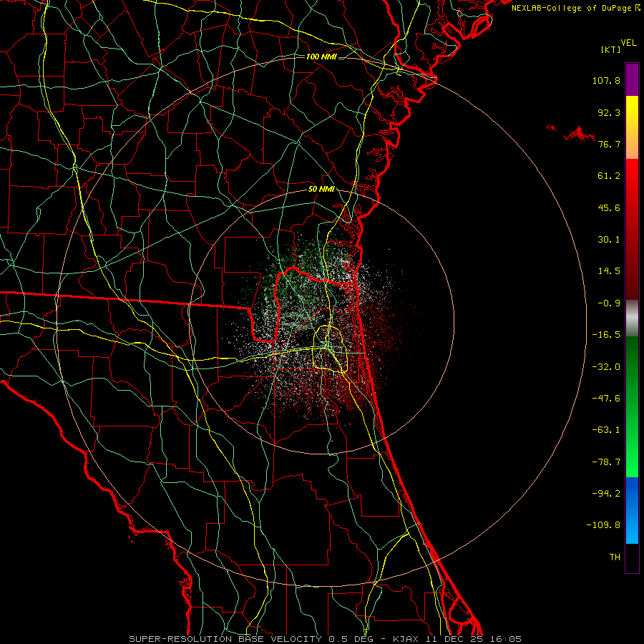Click the -47.6 legend value

[x=606, y=399]
